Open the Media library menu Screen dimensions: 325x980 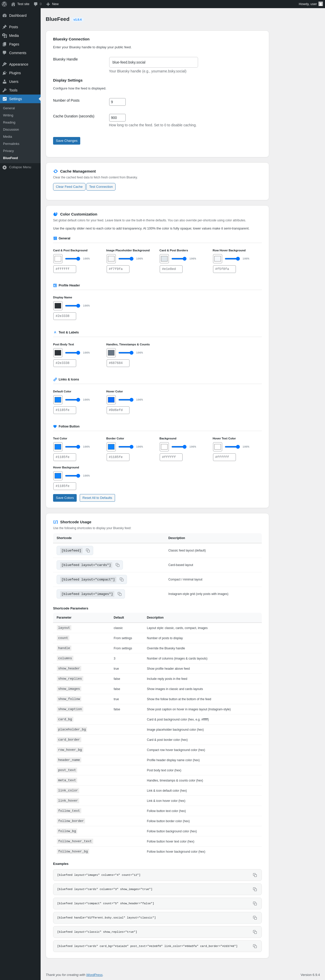tap(20, 36)
